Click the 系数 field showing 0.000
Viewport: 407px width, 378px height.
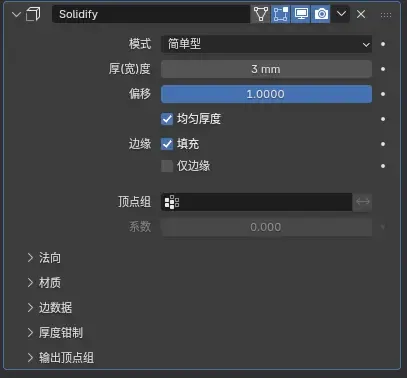[x=266, y=227]
